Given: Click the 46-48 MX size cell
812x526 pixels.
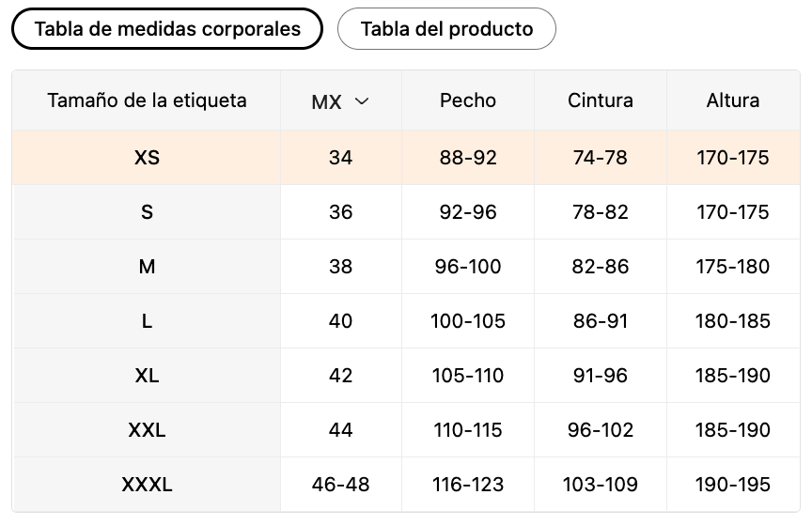Looking at the screenshot, I should click(x=341, y=485).
